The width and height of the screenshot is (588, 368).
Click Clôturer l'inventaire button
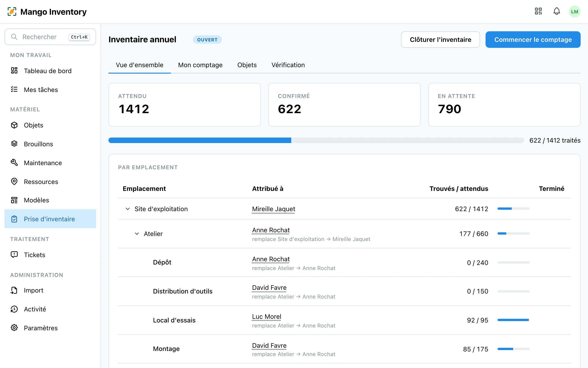tap(440, 40)
